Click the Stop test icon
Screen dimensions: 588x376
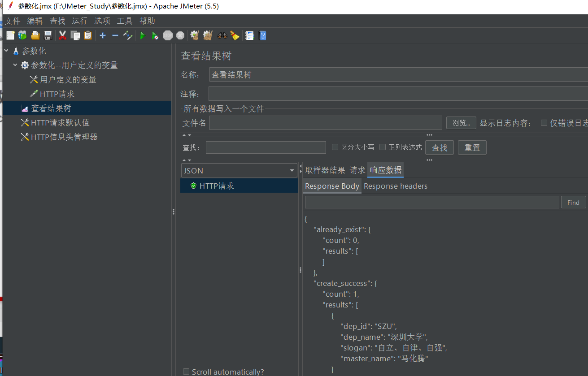[x=168, y=35]
